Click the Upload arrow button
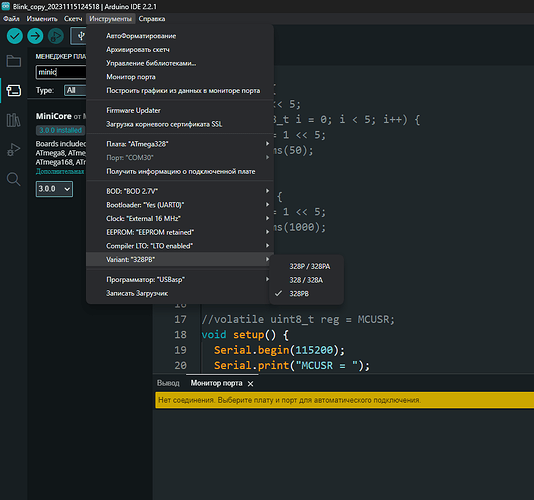The width and height of the screenshot is (534, 500). (35, 36)
